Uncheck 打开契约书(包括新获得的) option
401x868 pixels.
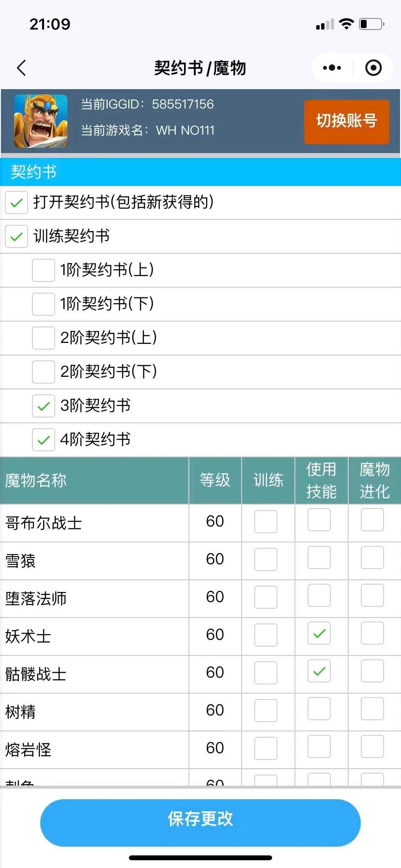point(16,202)
